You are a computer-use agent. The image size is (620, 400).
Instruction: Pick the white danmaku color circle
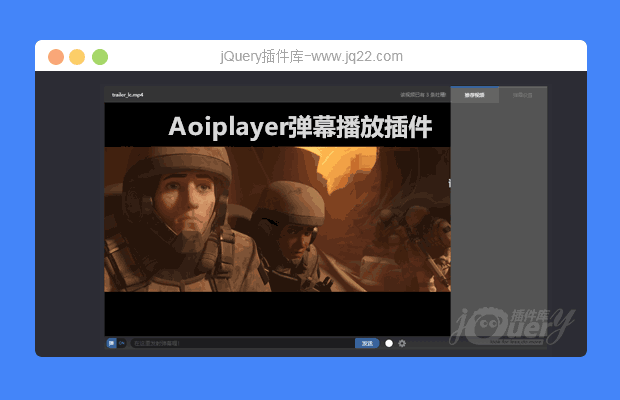pos(389,343)
